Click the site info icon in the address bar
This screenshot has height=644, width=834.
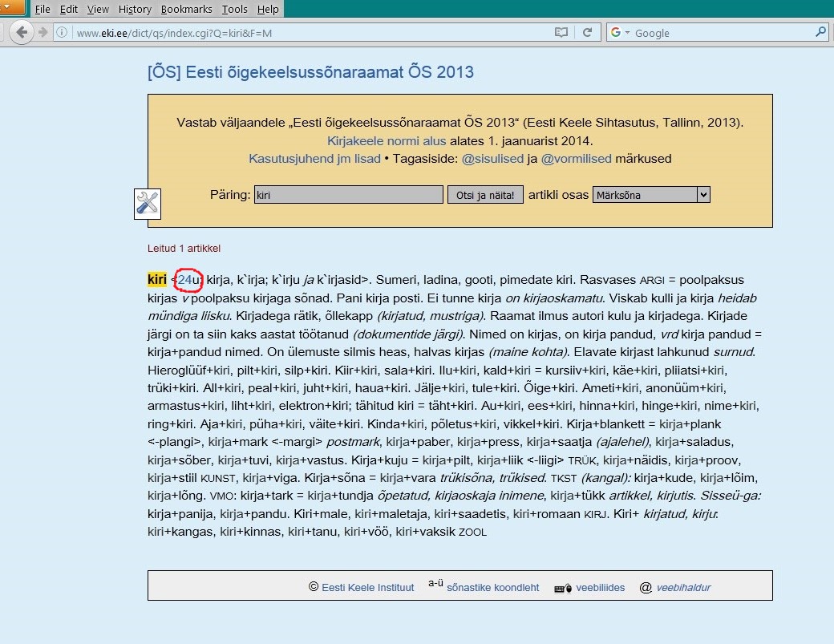pos(63,32)
